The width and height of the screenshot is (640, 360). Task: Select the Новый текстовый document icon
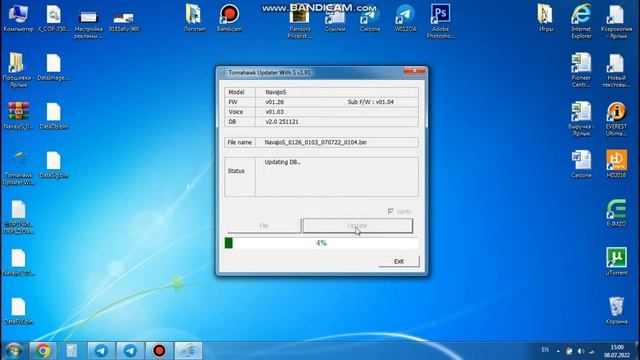[x=616, y=70]
